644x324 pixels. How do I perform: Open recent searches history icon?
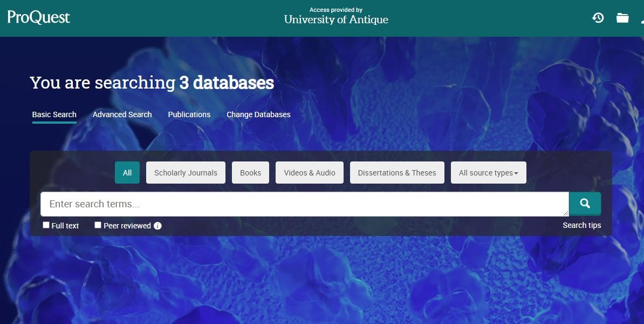[598, 18]
